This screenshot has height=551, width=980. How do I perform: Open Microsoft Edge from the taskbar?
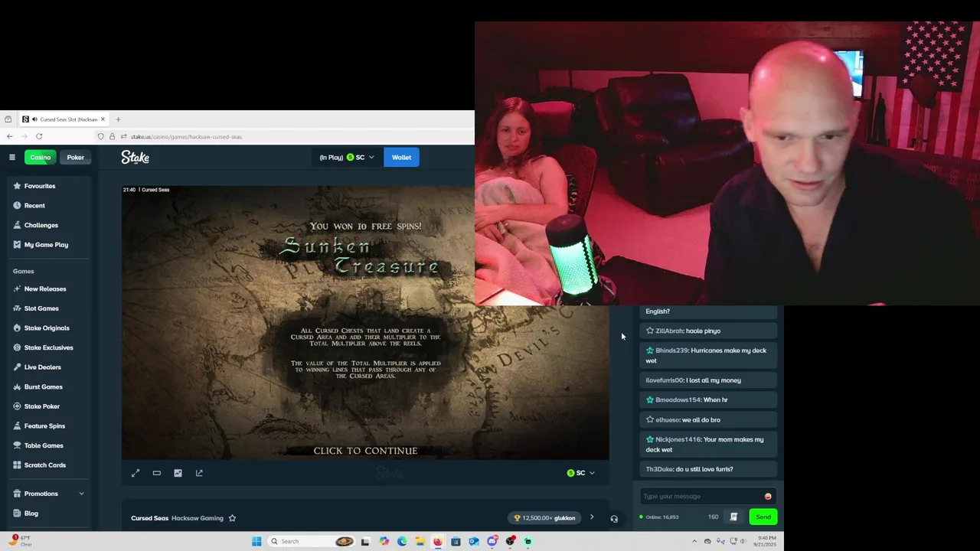(402, 541)
